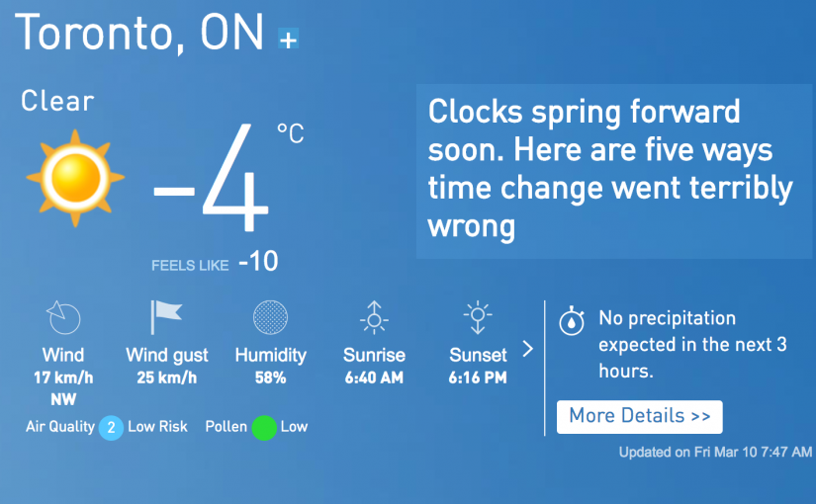Click the °C temperature unit label

290,133
